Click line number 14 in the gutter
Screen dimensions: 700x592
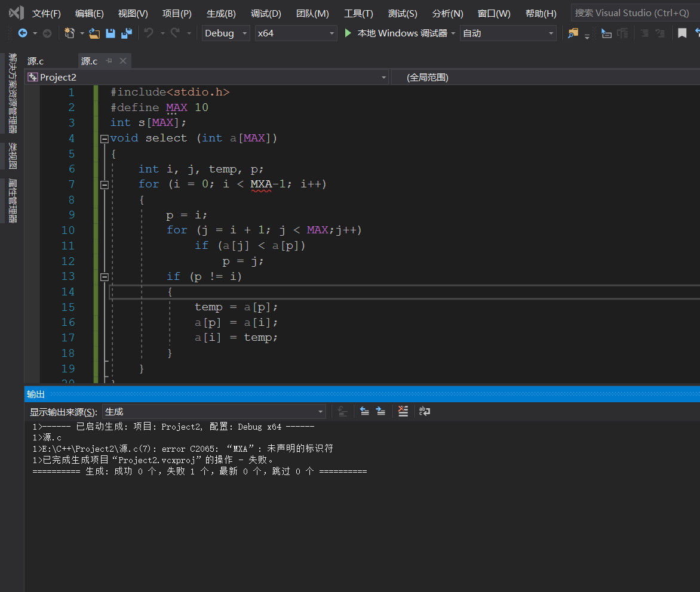click(x=68, y=292)
